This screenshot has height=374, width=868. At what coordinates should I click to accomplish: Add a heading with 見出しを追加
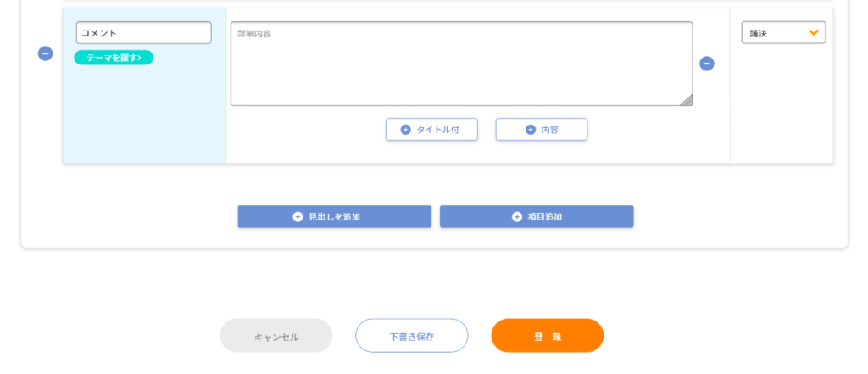point(334,216)
